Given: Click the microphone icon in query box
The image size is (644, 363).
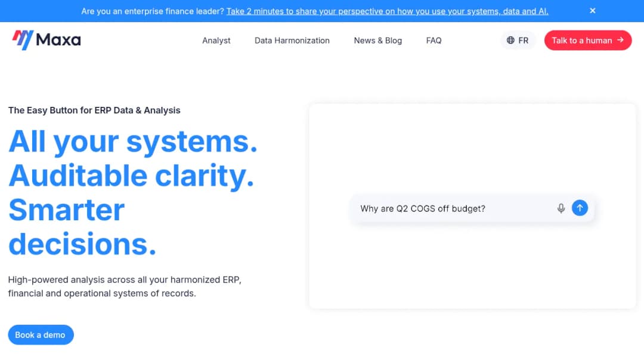Looking at the screenshot, I should tap(561, 208).
